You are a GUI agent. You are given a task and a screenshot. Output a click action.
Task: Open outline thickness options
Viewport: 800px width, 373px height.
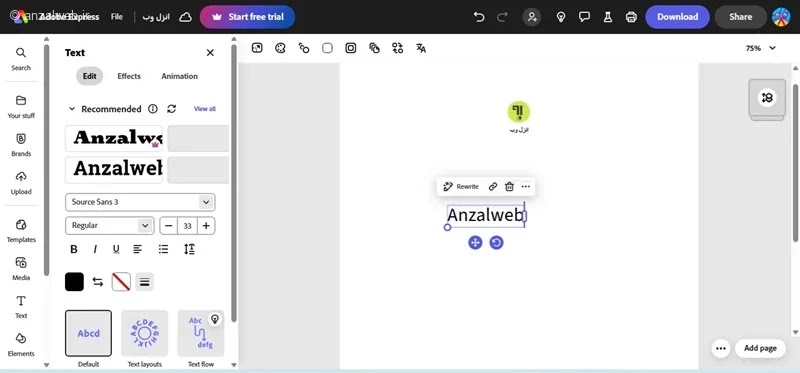click(x=145, y=282)
